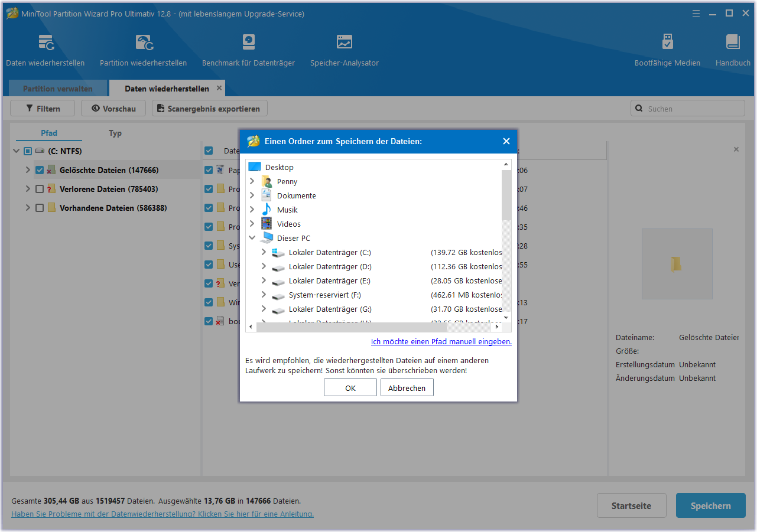The image size is (757, 532).
Task: Click the Speichern button
Action: coord(711,506)
